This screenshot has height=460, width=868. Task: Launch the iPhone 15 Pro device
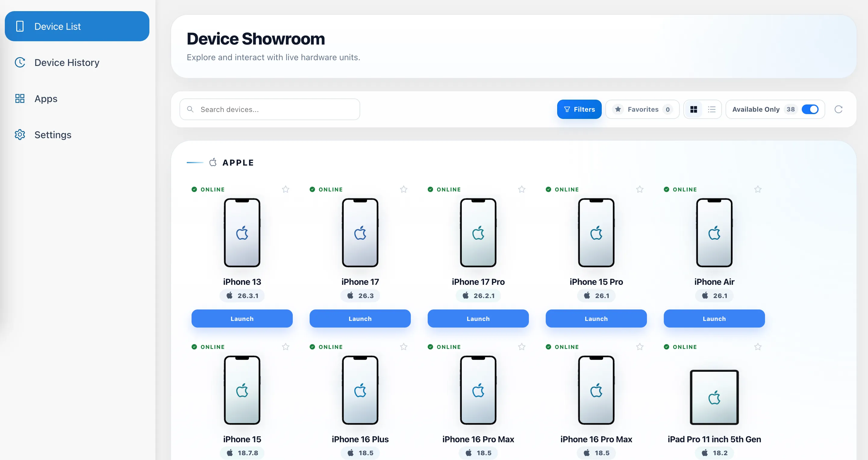596,319
